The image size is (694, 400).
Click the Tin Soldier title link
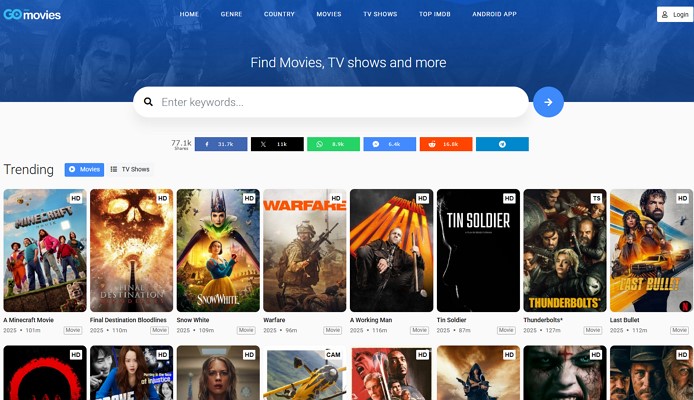[x=451, y=320]
